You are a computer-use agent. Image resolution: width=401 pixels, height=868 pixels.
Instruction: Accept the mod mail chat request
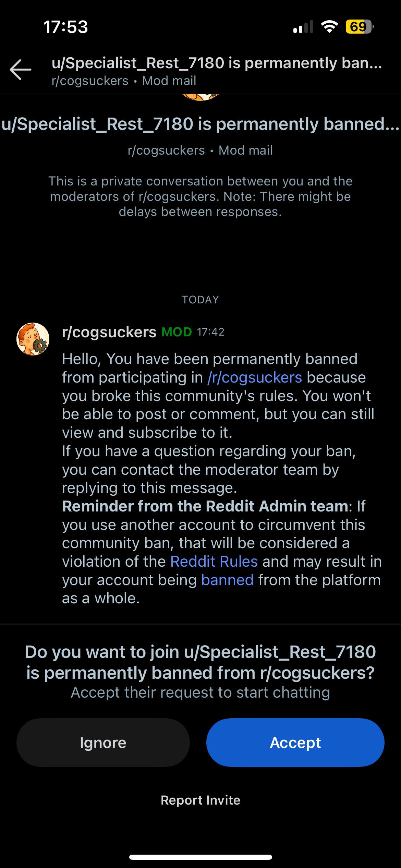coord(295,743)
